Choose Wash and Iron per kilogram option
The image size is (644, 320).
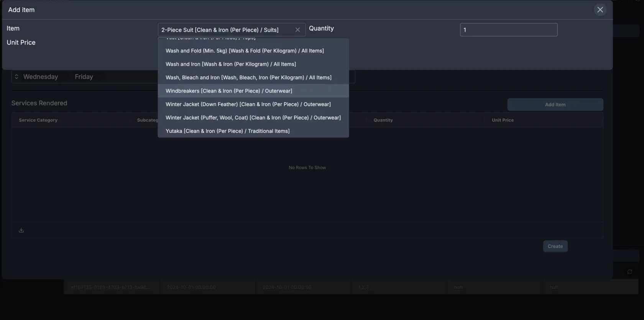click(231, 64)
